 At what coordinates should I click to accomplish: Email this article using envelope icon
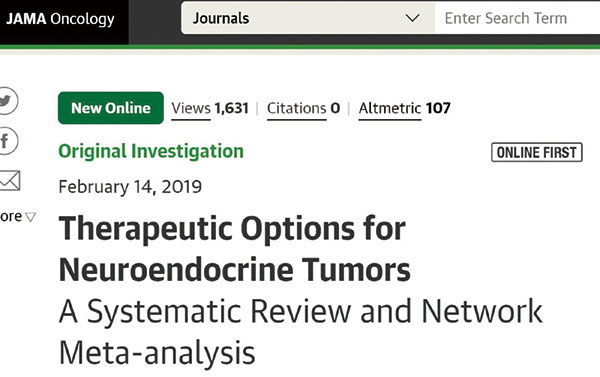pos(10,181)
